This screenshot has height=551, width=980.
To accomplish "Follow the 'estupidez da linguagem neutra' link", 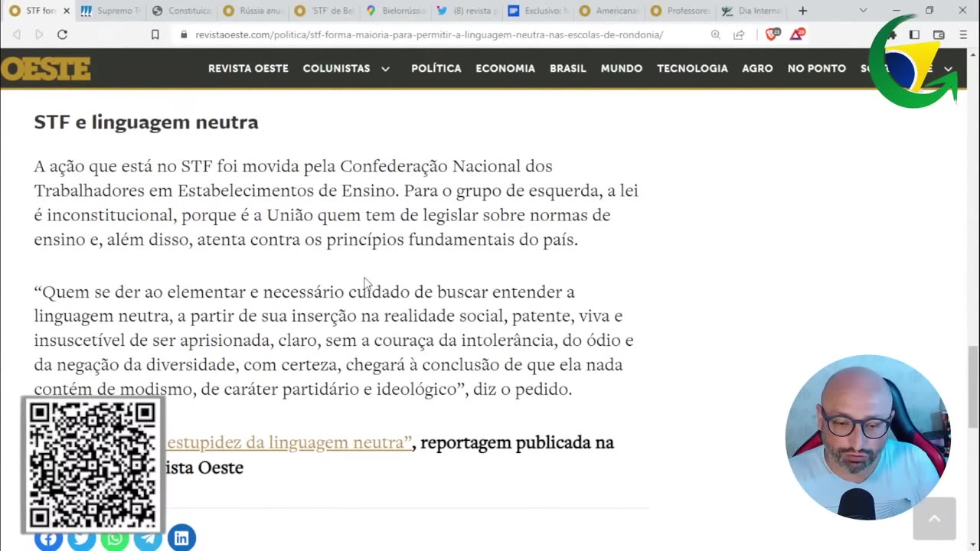I will (x=289, y=442).
